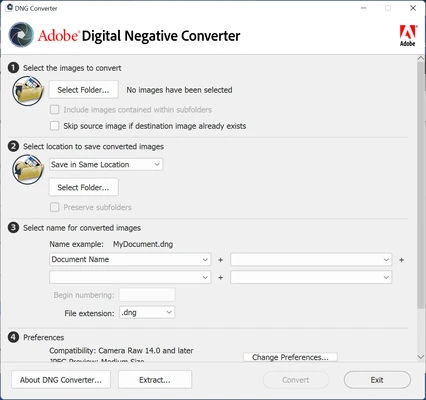Click the destination folder icon in step 2
426x400 pixels.
coord(28,169)
